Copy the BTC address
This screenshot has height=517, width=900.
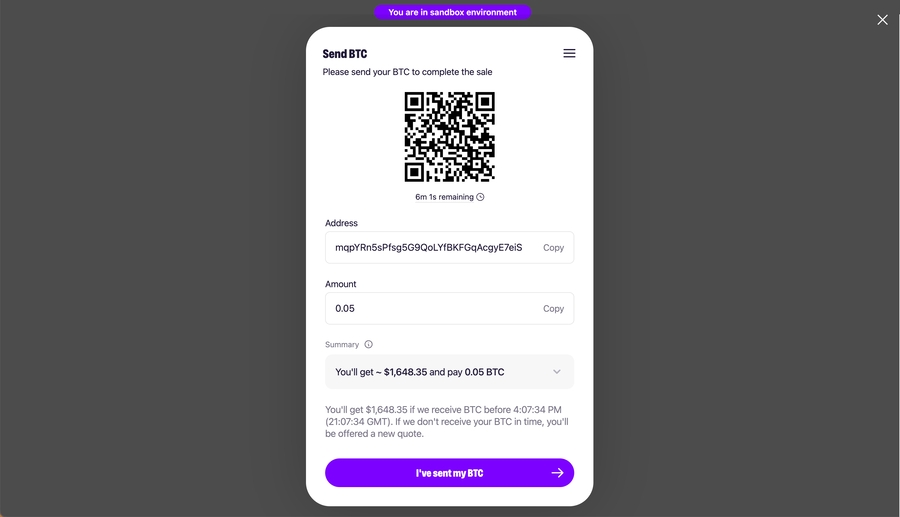click(553, 247)
